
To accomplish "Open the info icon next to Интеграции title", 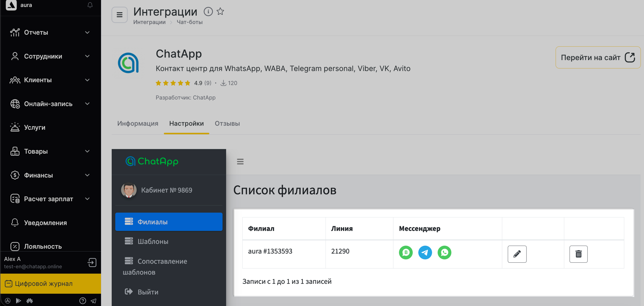I will tap(208, 12).
